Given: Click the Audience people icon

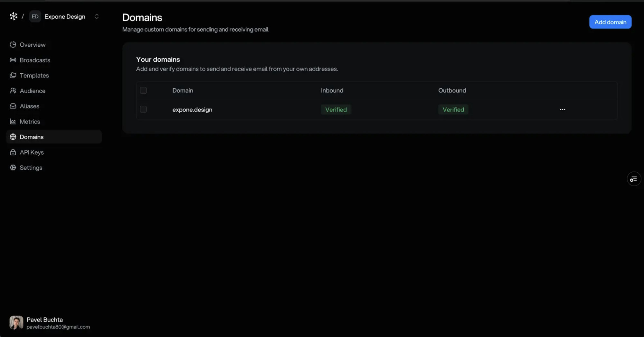Looking at the screenshot, I should pyautogui.click(x=13, y=91).
